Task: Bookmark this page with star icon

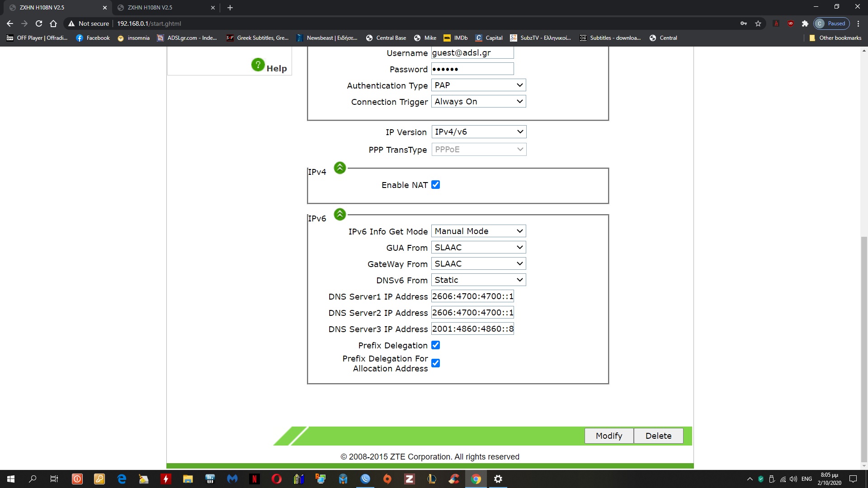Action: (x=758, y=23)
